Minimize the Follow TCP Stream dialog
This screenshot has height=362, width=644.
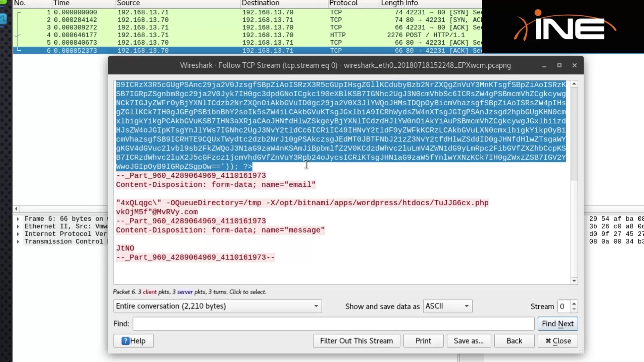point(544,65)
